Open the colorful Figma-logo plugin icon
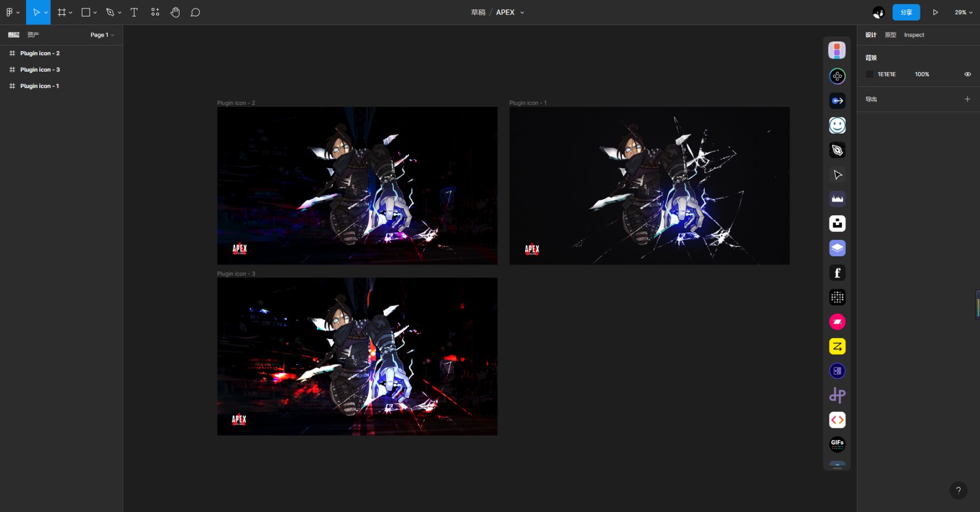This screenshot has height=512, width=980. pos(837,50)
